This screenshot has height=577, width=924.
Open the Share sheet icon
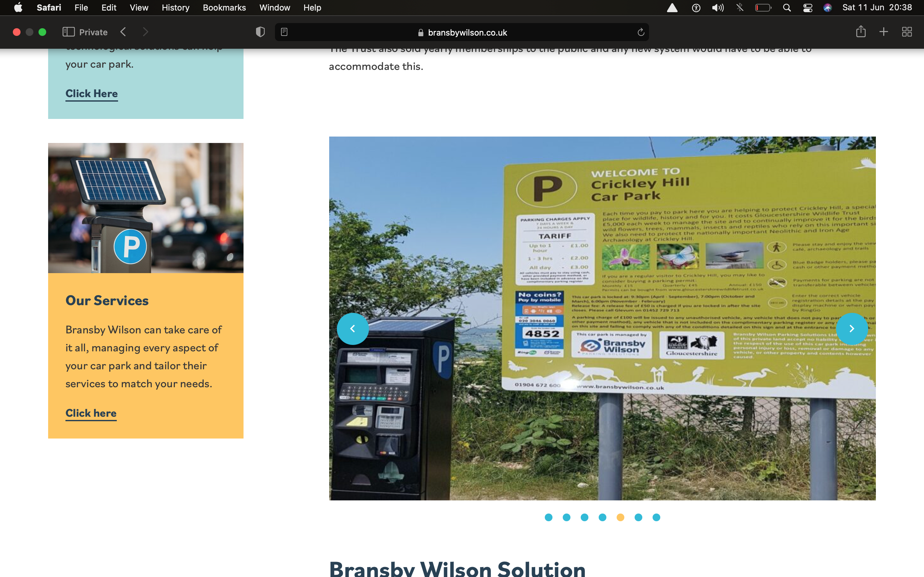[x=860, y=32]
